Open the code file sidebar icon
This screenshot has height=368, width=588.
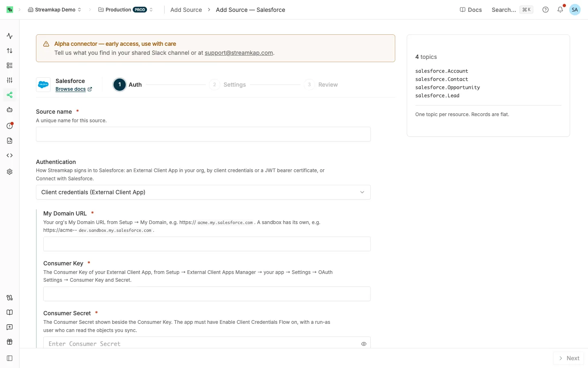pos(10,141)
